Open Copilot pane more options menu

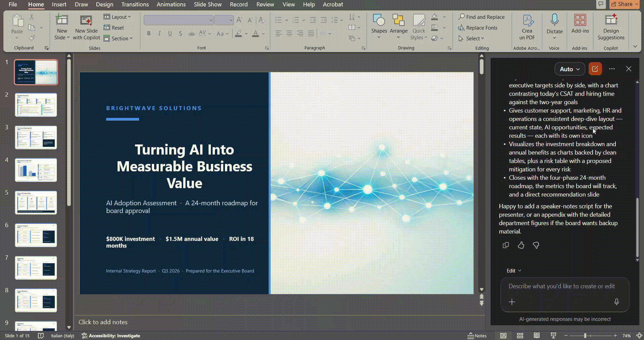point(612,69)
